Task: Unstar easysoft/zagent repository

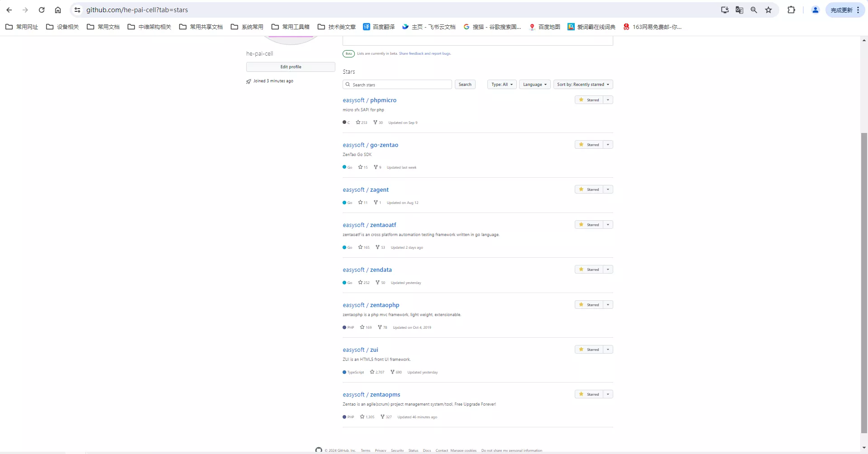Action: pos(588,189)
